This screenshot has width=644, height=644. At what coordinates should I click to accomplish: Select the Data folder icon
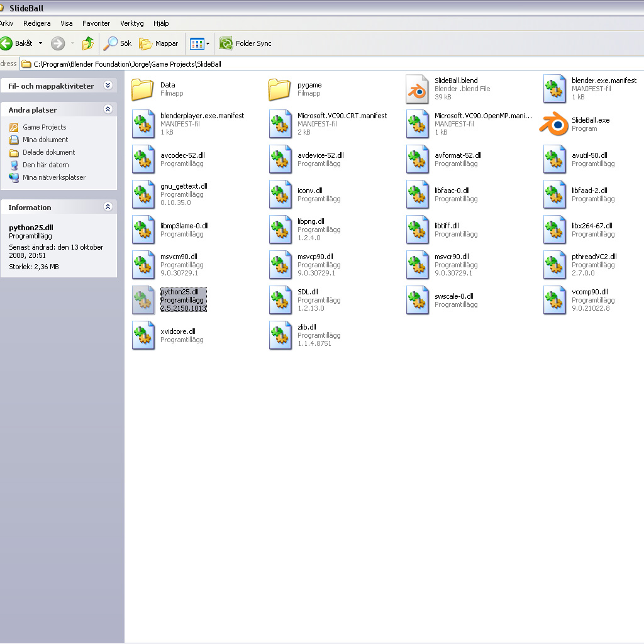pyautogui.click(x=142, y=89)
